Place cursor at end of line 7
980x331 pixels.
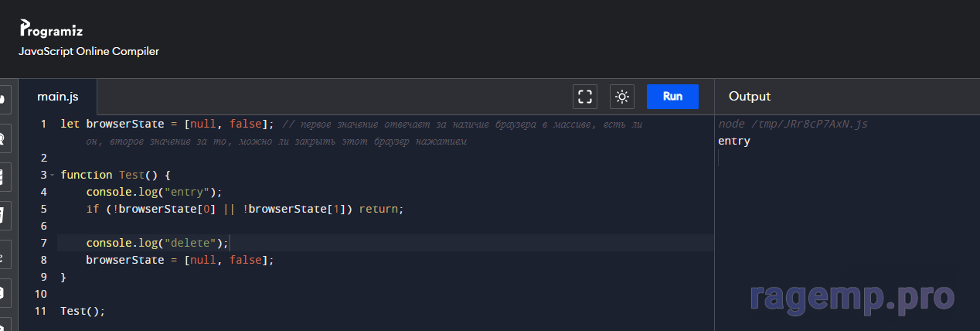point(230,244)
